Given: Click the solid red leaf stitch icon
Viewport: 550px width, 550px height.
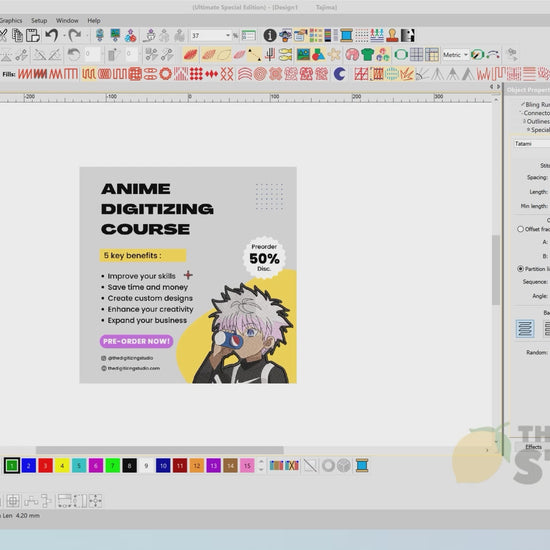Looking at the screenshot, I should (x=190, y=54).
